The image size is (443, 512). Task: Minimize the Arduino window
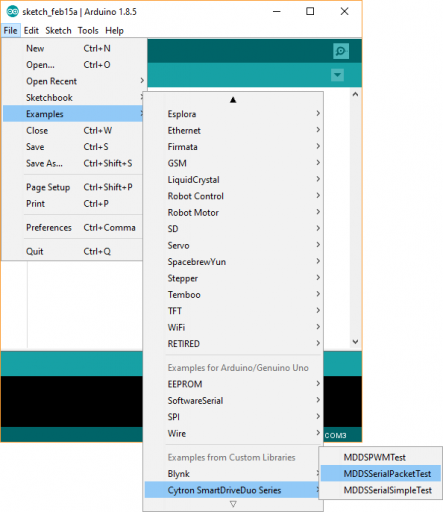click(x=276, y=11)
